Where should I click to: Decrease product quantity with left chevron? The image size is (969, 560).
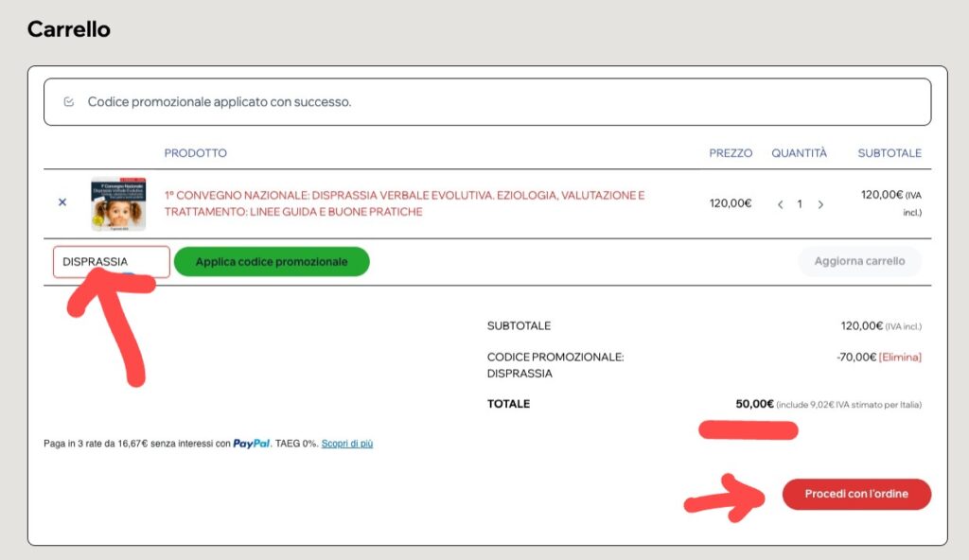click(x=780, y=204)
